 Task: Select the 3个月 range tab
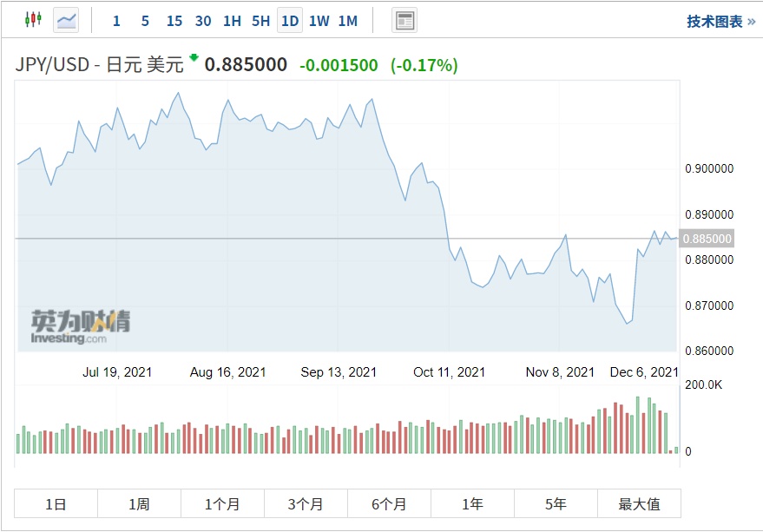pyautogui.click(x=306, y=503)
